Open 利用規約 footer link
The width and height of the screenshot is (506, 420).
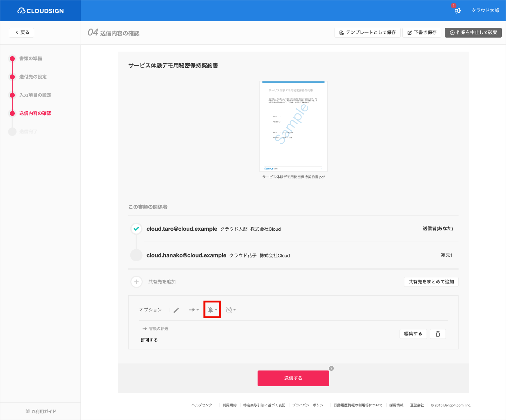tap(229, 405)
